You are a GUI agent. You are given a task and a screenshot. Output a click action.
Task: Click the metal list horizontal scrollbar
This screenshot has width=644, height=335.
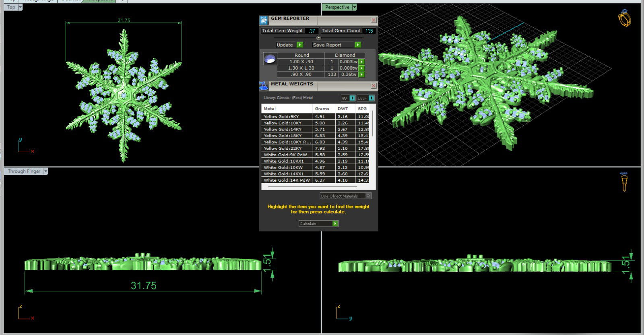tap(312, 187)
